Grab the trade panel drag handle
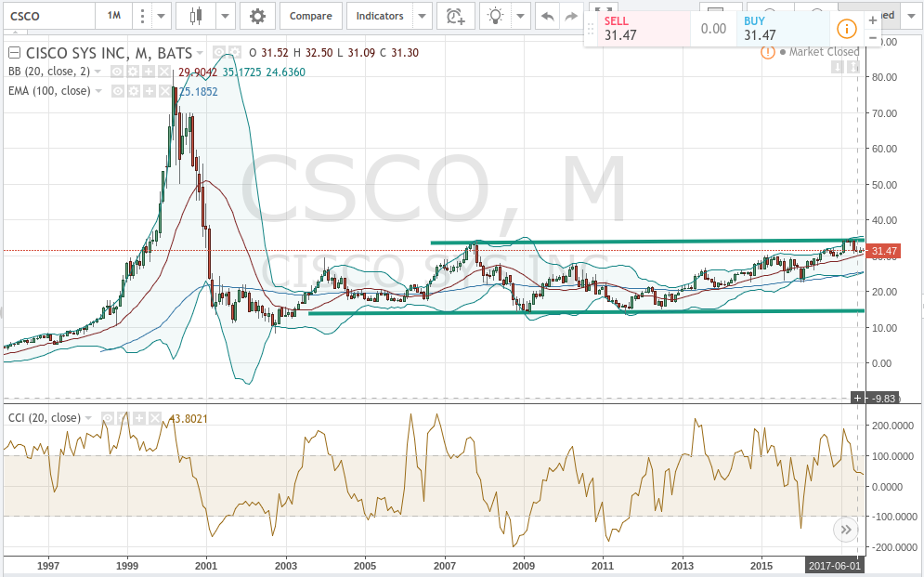The image size is (924, 577). [x=590, y=28]
